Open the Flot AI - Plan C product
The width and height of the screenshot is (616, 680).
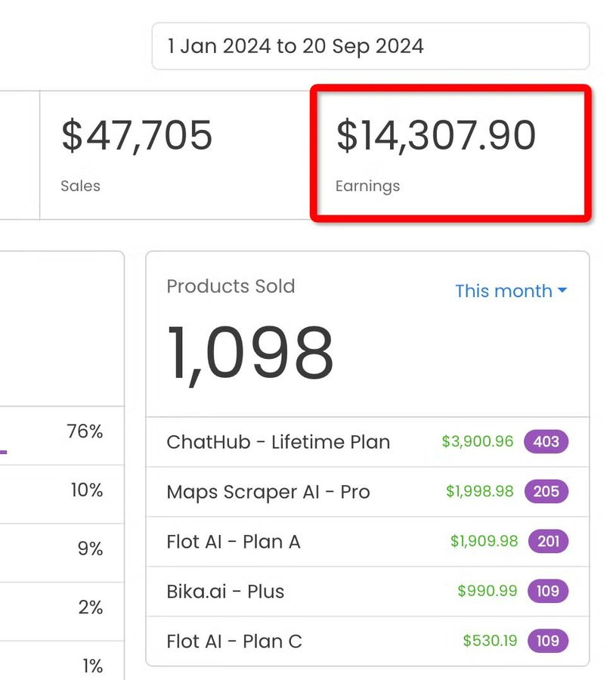click(x=234, y=641)
